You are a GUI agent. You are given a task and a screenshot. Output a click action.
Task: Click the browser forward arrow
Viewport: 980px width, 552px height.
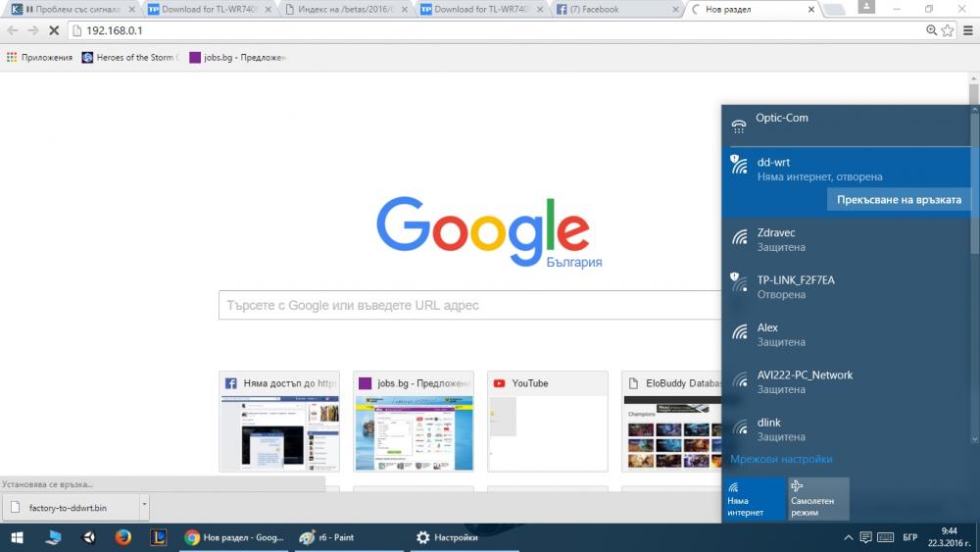coord(33,30)
